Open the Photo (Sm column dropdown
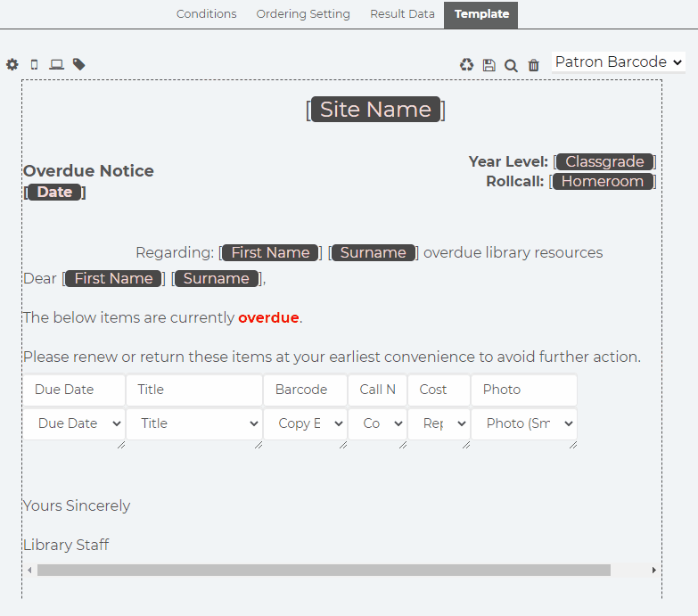 click(x=524, y=423)
